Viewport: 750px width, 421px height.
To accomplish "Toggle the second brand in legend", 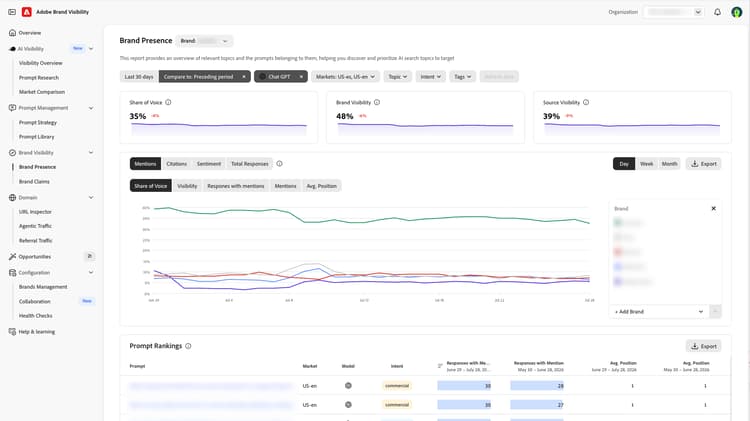I will [618, 237].
